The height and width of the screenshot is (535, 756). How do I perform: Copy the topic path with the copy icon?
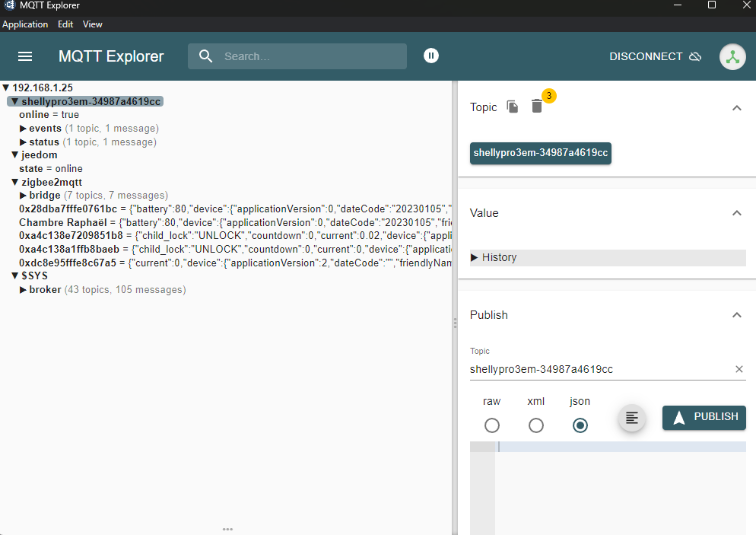coord(513,107)
